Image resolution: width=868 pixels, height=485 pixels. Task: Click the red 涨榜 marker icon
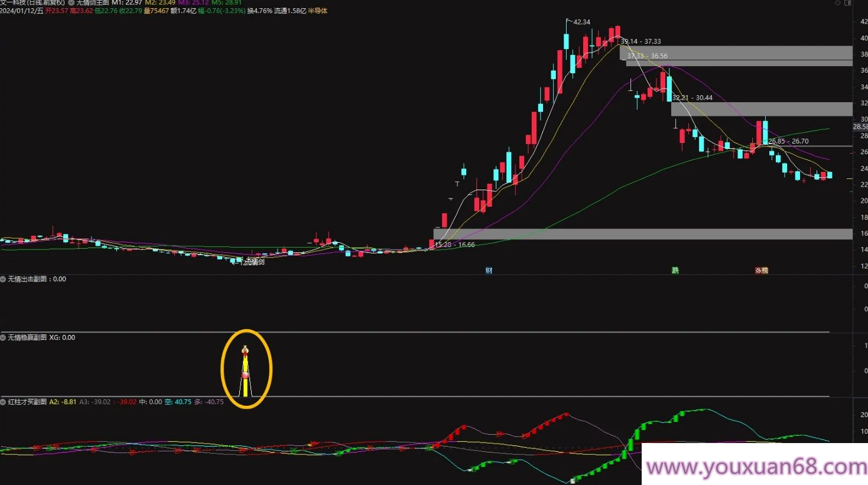(761, 271)
